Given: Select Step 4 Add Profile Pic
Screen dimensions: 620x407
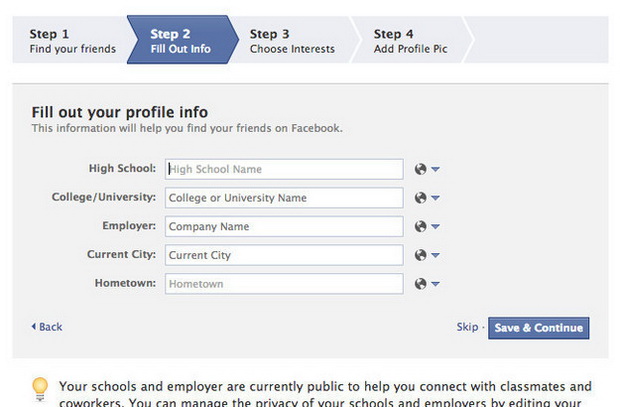Looking at the screenshot, I should (x=410, y=41).
